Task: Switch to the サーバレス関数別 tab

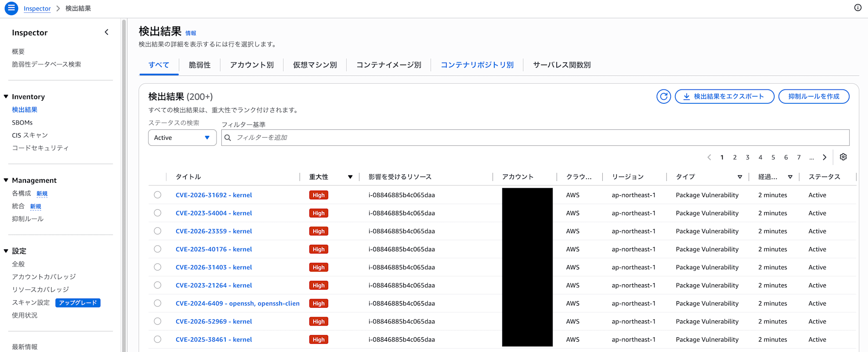Action: (562, 65)
